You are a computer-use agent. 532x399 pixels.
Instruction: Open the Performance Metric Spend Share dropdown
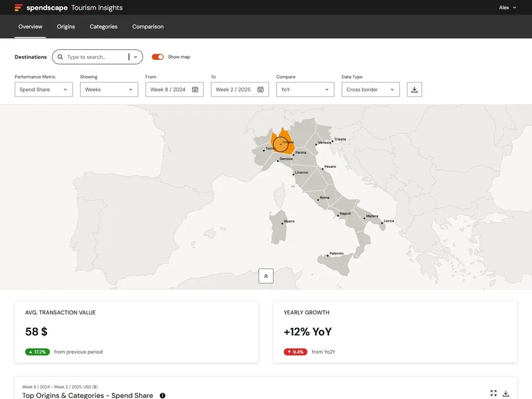click(44, 90)
